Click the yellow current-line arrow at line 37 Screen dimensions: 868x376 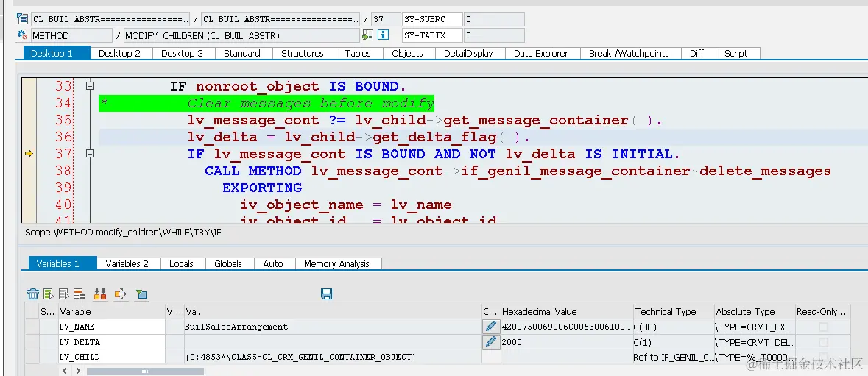[x=29, y=154]
